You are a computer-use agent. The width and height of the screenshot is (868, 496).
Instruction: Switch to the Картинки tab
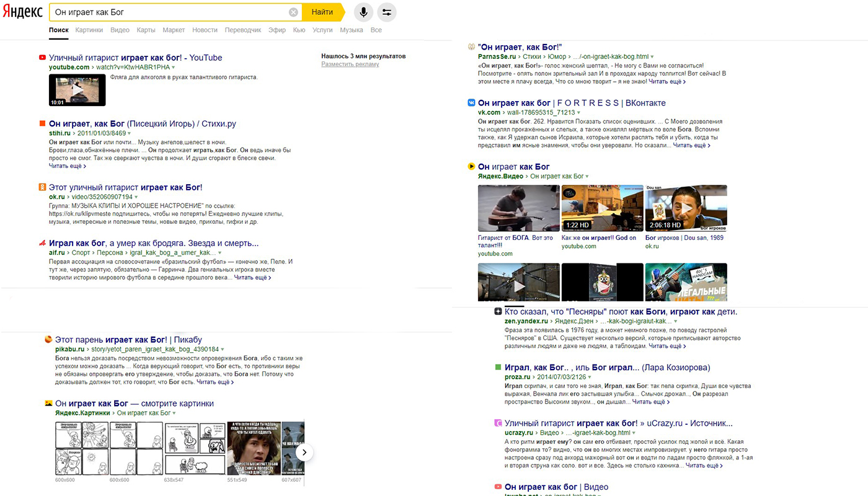pyautogui.click(x=89, y=30)
